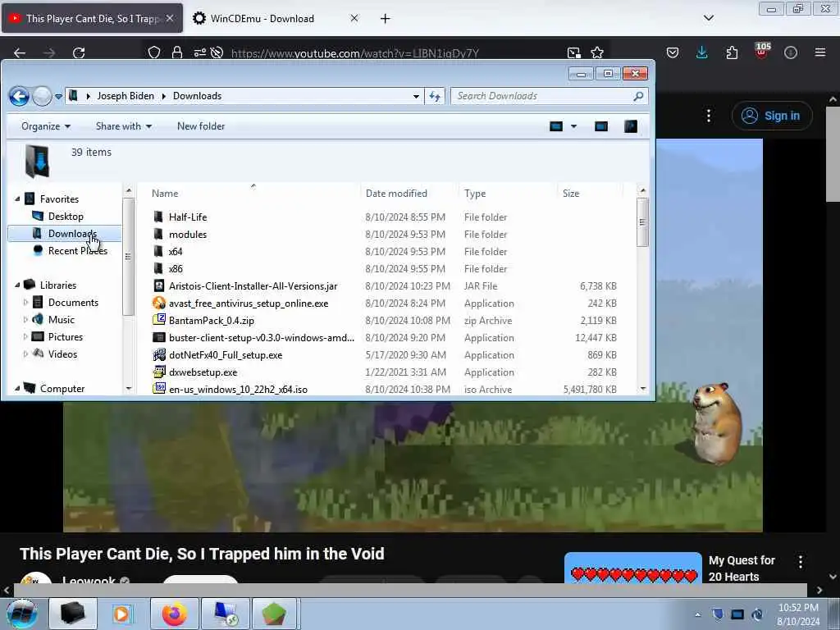Click Joseph Biden in the breadcrumb path

pos(126,96)
